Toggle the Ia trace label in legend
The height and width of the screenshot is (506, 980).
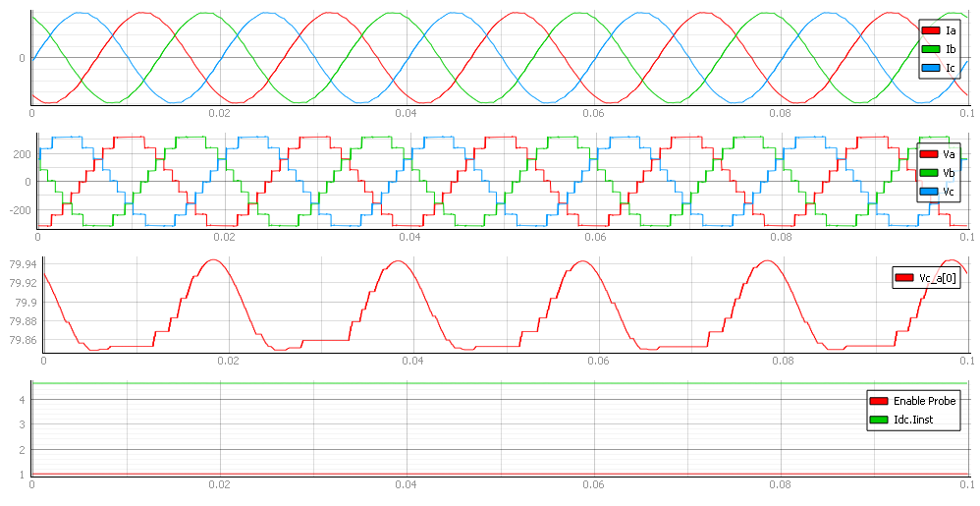click(951, 31)
